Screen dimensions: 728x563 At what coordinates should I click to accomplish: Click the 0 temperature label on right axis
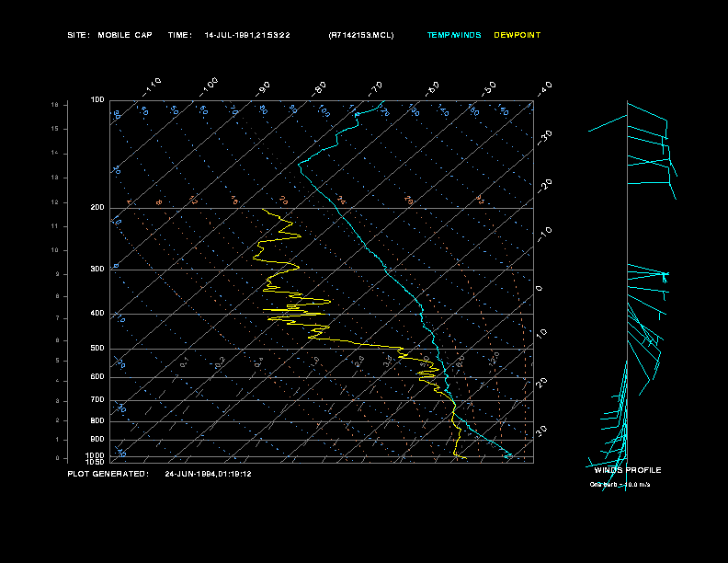(x=540, y=289)
